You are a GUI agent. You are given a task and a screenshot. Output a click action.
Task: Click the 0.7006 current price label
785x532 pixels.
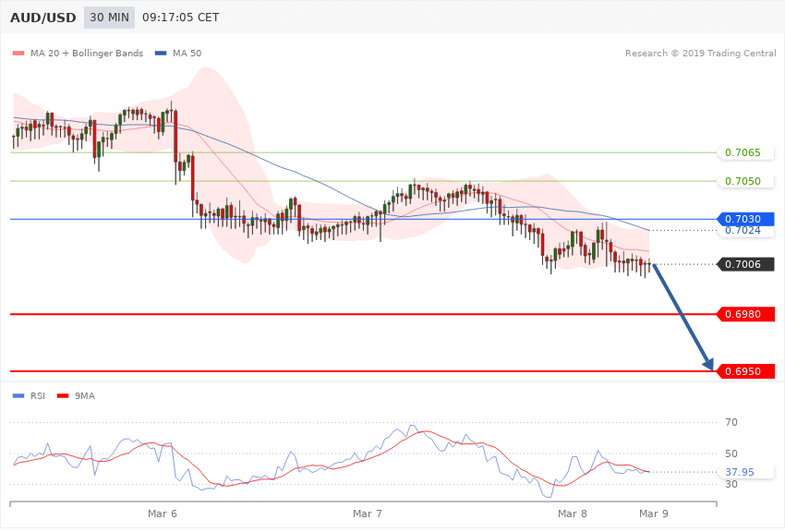745,264
